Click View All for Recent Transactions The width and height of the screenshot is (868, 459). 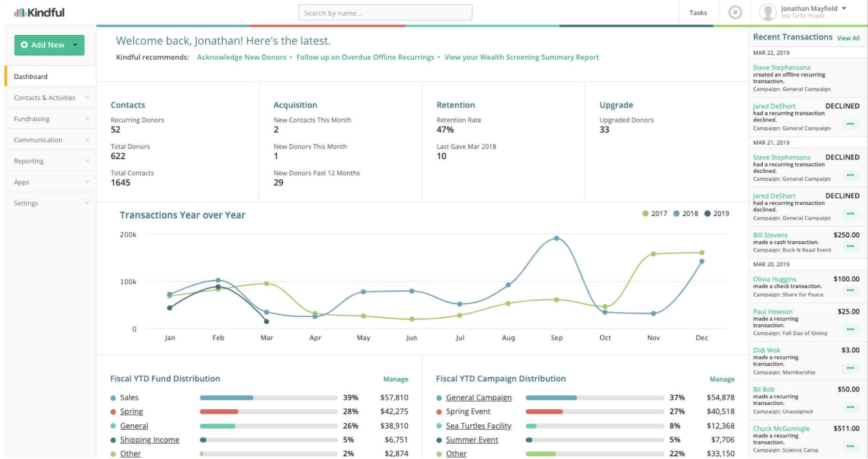848,38
